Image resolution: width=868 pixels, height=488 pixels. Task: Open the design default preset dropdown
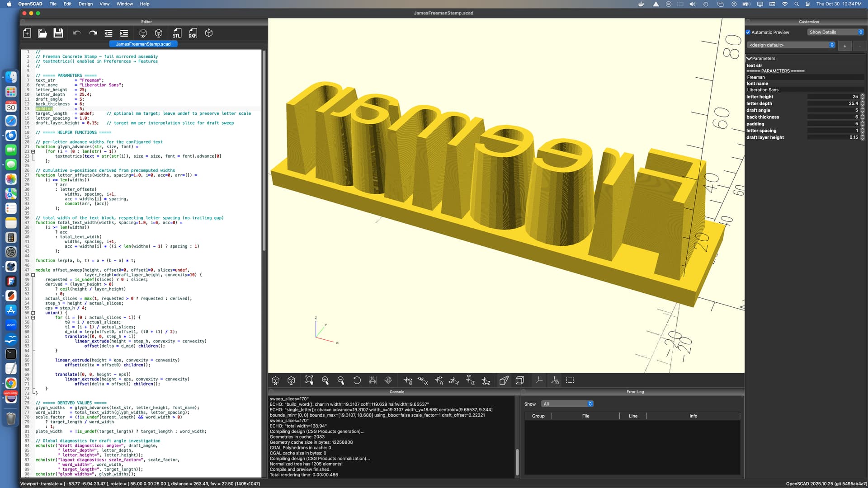pyautogui.click(x=791, y=45)
